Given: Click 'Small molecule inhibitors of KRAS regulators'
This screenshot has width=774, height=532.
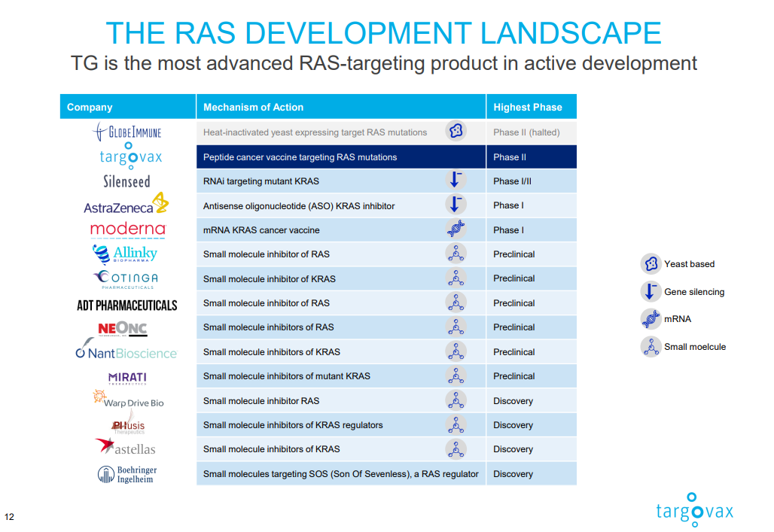Looking at the screenshot, I should point(293,425).
